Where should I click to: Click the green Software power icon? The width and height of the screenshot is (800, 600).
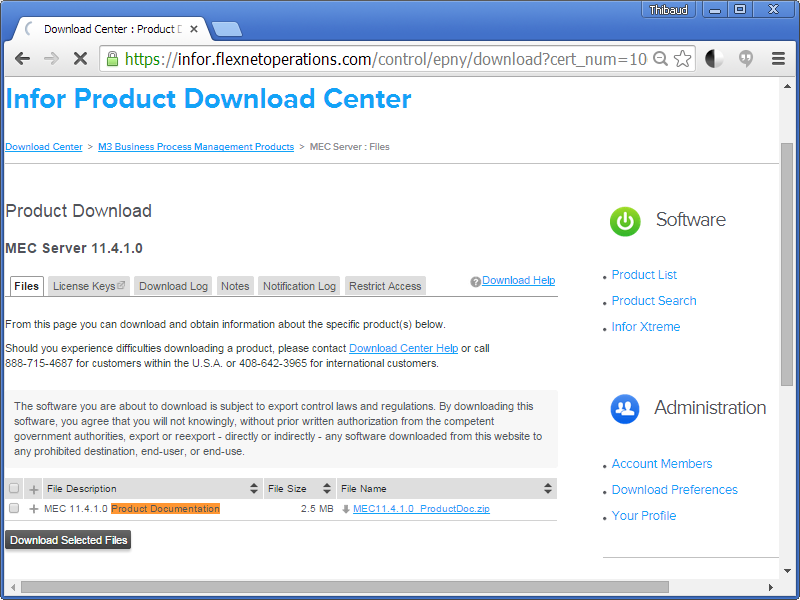(x=625, y=221)
